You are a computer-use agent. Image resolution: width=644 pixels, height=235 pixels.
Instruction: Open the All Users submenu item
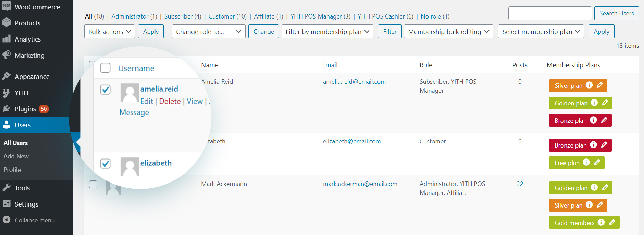click(x=16, y=143)
